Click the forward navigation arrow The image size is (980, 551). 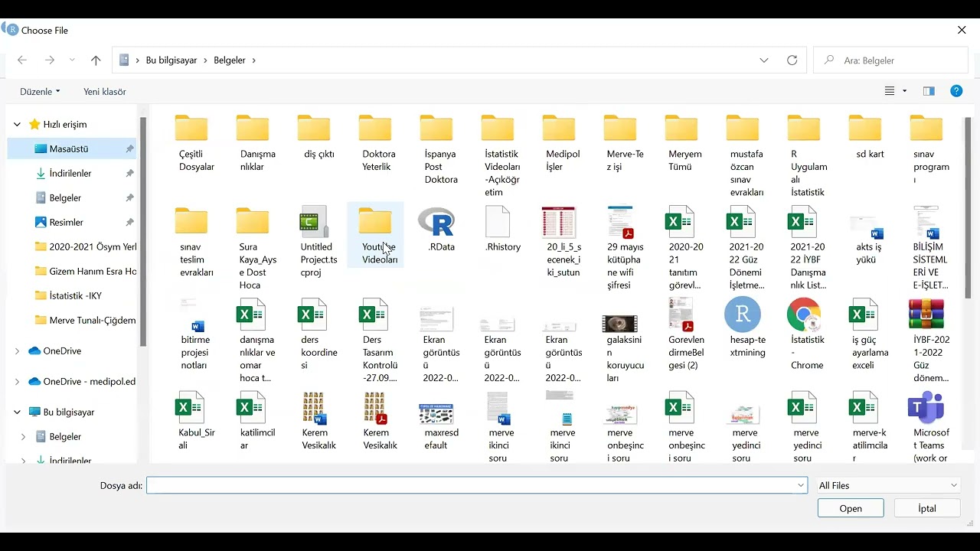(x=50, y=60)
